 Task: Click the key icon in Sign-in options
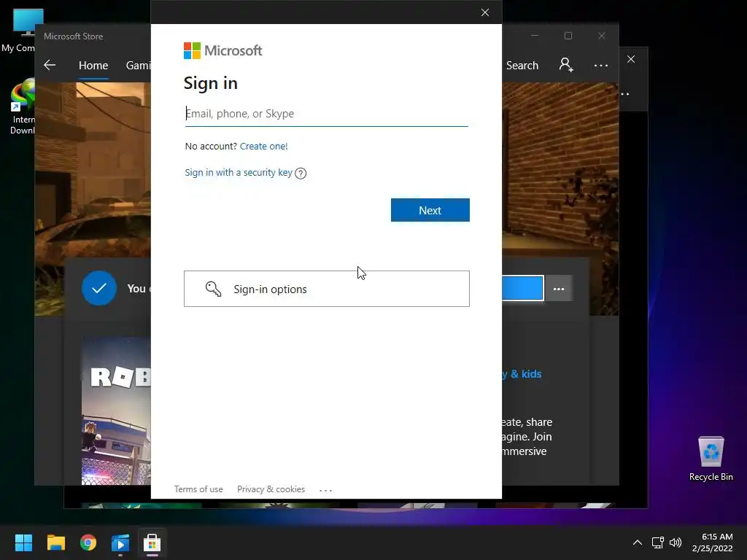213,289
